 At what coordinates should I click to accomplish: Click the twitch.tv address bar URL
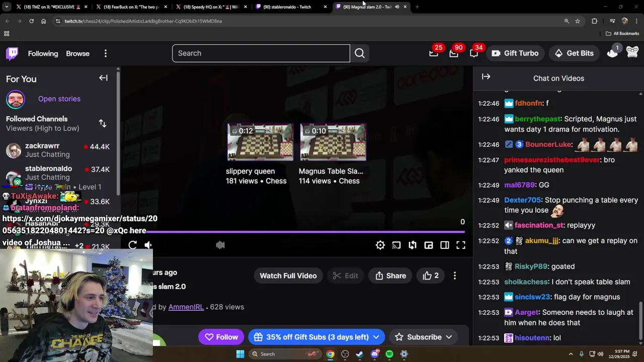(143, 21)
